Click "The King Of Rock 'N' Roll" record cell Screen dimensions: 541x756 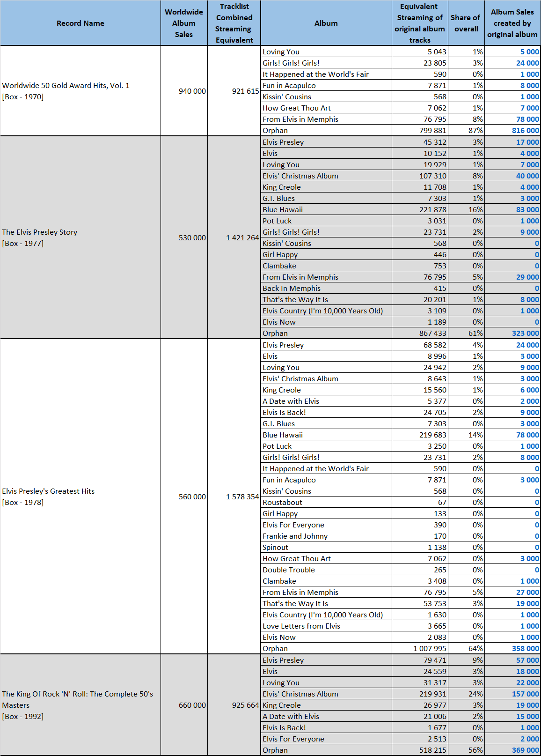(80, 705)
